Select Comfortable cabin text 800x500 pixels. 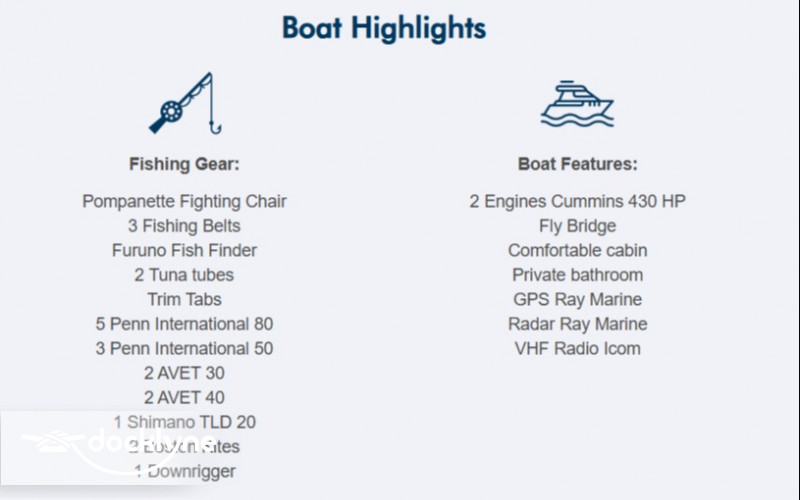click(577, 250)
